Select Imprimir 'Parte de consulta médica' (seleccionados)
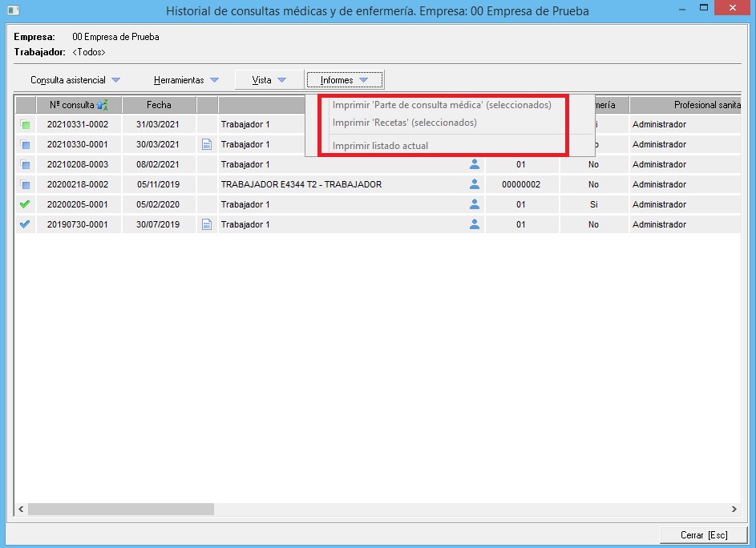The width and height of the screenshot is (756, 548). [442, 105]
